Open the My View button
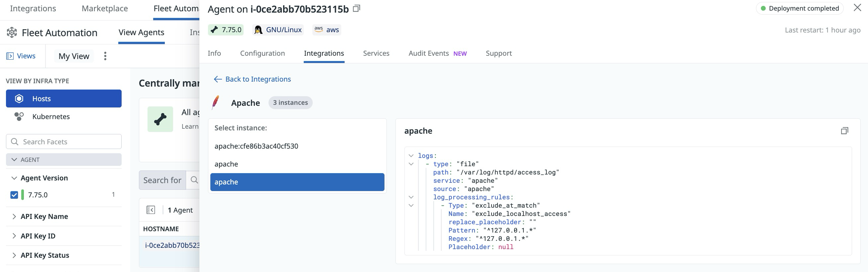Screen dimensions: 868x272 74,56
